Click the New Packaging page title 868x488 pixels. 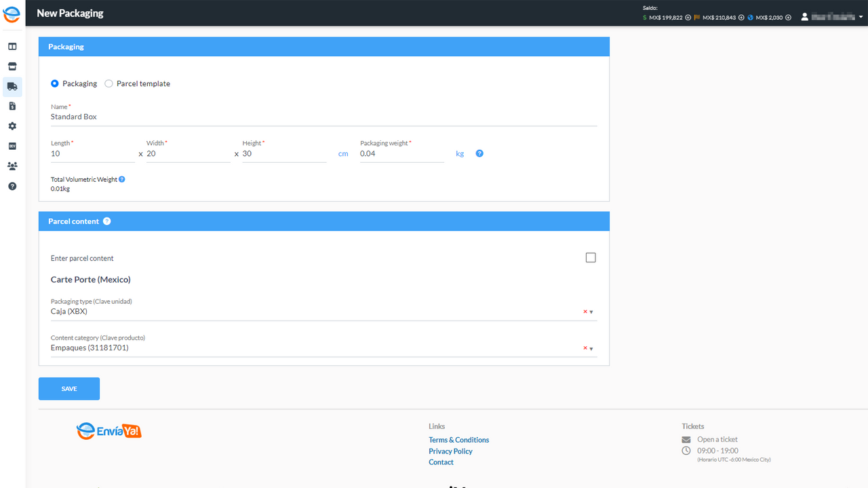click(70, 13)
